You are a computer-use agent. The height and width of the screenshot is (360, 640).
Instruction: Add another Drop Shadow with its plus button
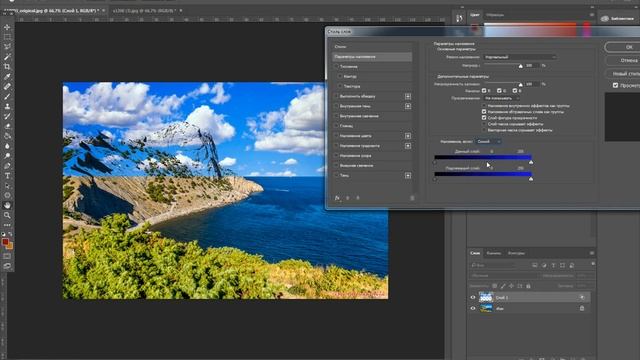[x=408, y=176]
